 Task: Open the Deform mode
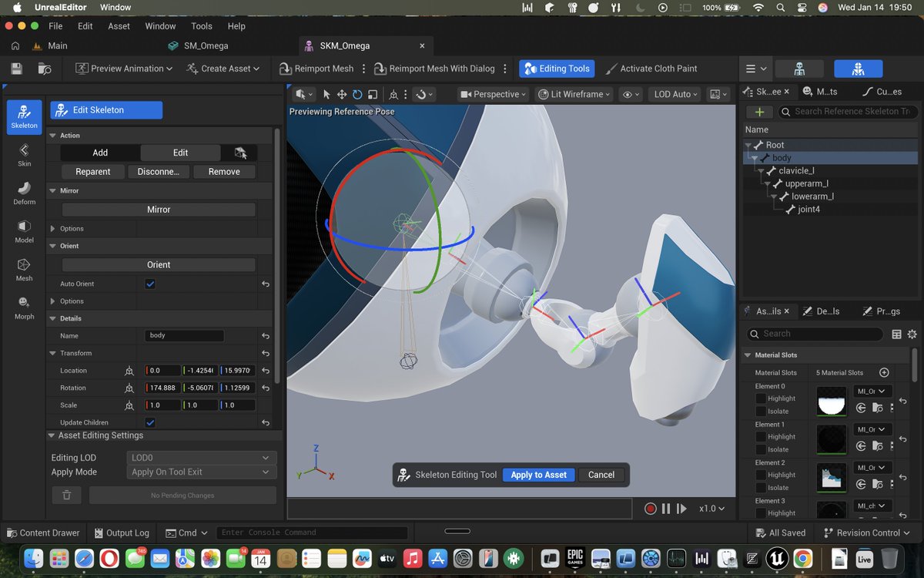click(24, 193)
